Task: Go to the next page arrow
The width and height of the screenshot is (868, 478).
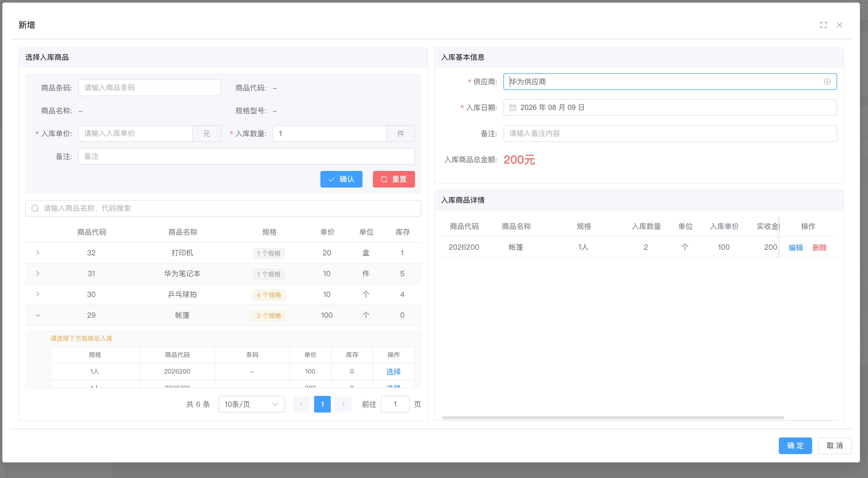Action: tap(343, 404)
